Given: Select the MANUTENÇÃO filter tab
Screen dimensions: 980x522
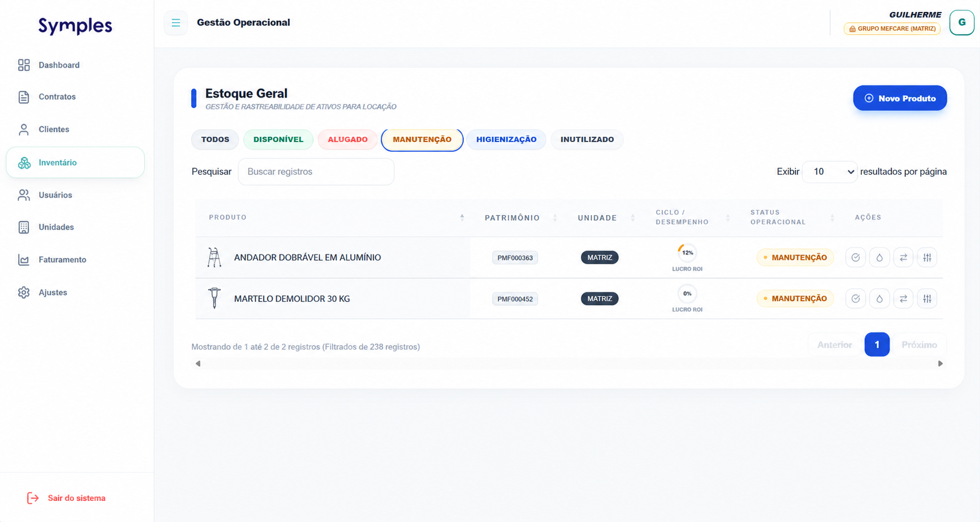Looking at the screenshot, I should (x=422, y=140).
